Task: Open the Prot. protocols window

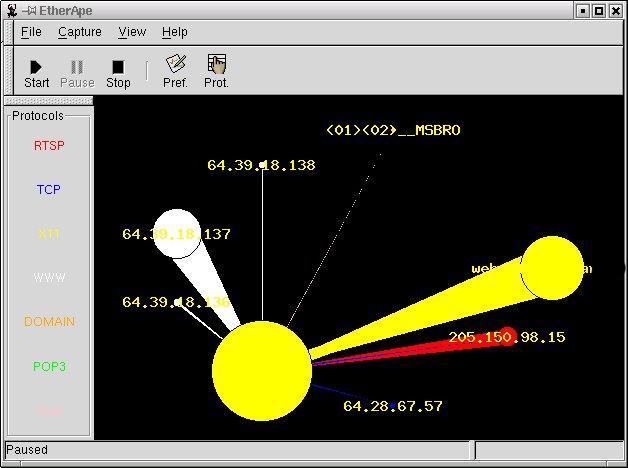Action: (x=216, y=72)
